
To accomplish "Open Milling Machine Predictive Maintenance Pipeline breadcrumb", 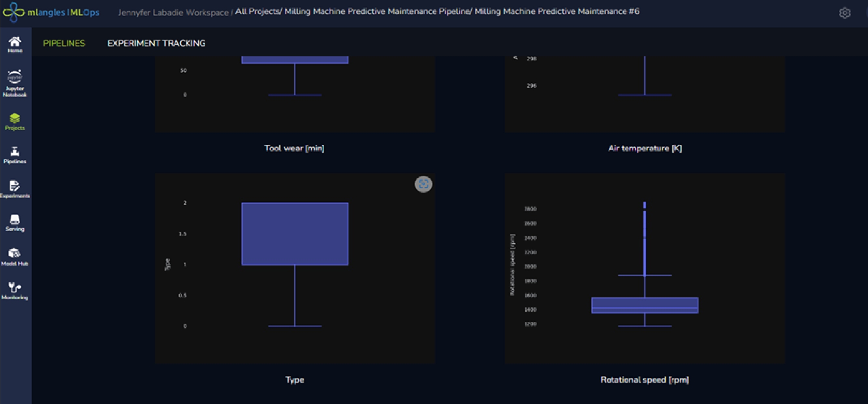I will 374,11.
